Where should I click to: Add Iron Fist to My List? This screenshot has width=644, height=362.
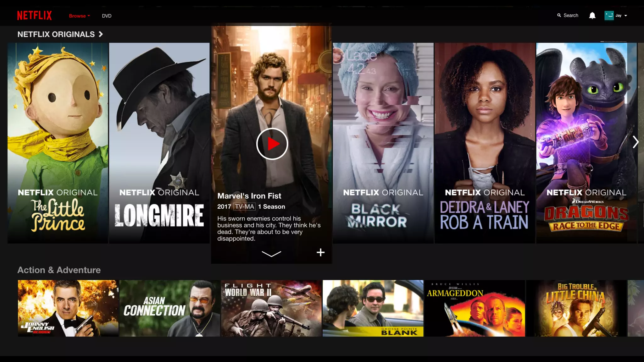[320, 252]
